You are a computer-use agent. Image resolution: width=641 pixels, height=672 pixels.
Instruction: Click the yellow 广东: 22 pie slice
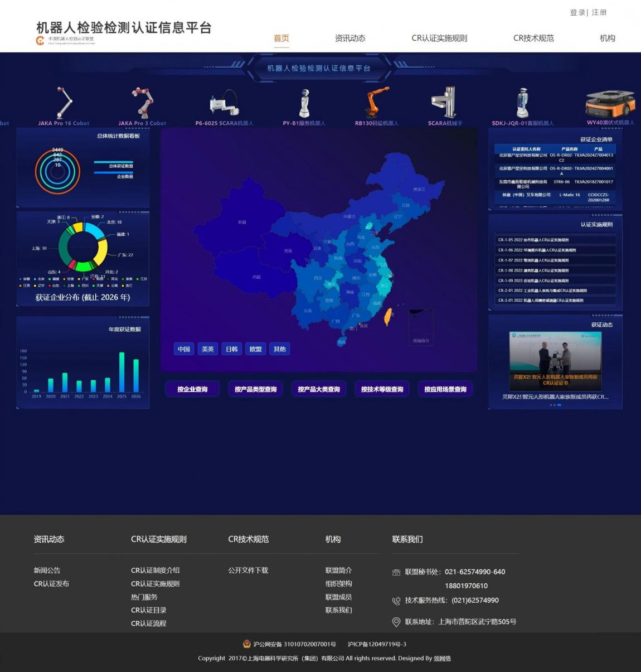[x=101, y=251]
